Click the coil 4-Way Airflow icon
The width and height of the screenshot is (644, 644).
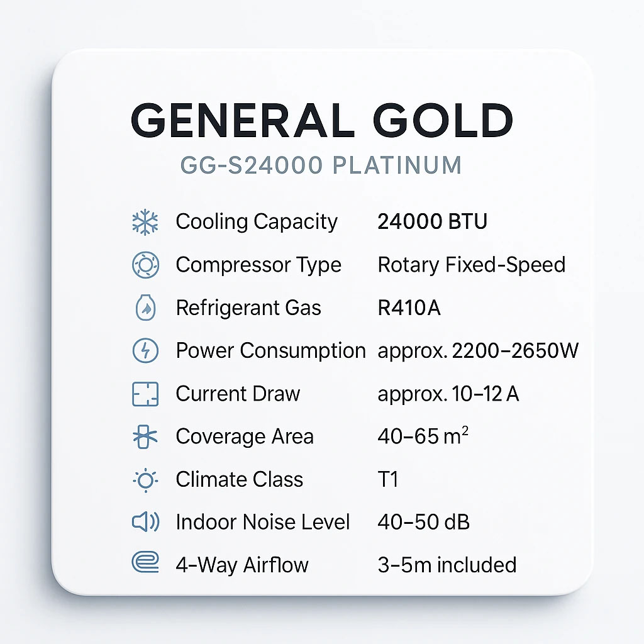tap(145, 564)
